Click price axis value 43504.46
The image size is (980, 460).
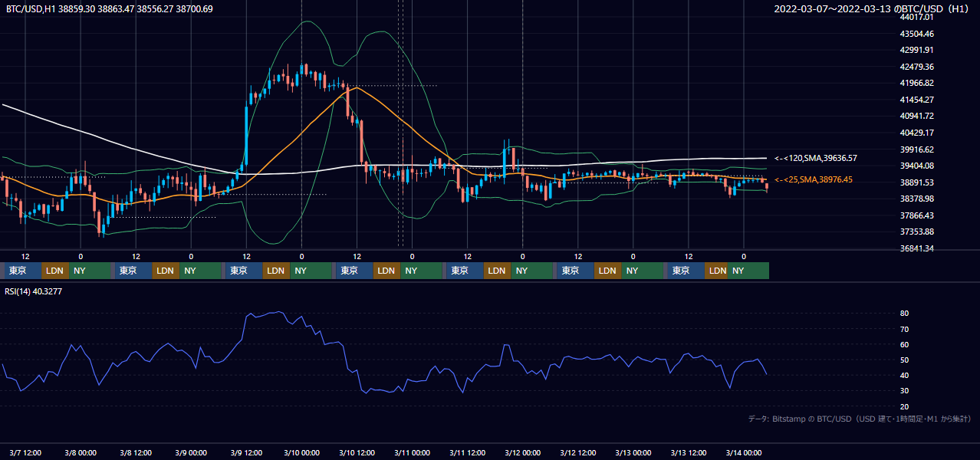click(x=916, y=34)
